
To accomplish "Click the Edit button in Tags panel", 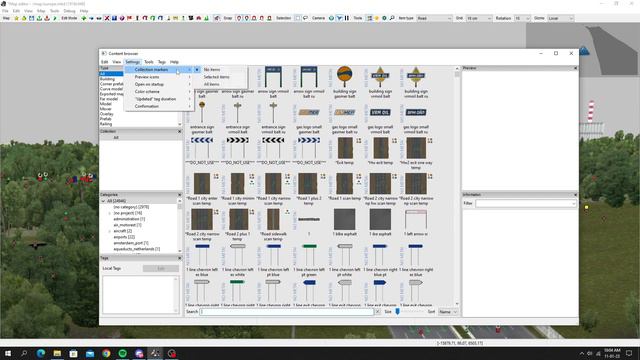I will coord(161,269).
